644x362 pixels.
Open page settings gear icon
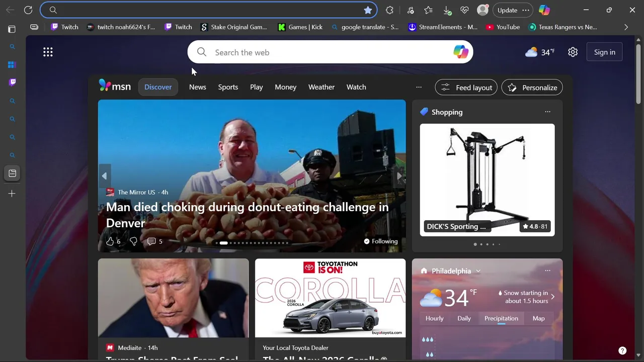coord(573,52)
